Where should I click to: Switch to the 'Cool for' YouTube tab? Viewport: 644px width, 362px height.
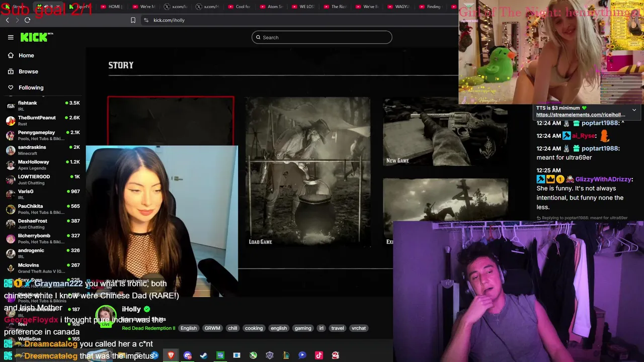point(239,7)
